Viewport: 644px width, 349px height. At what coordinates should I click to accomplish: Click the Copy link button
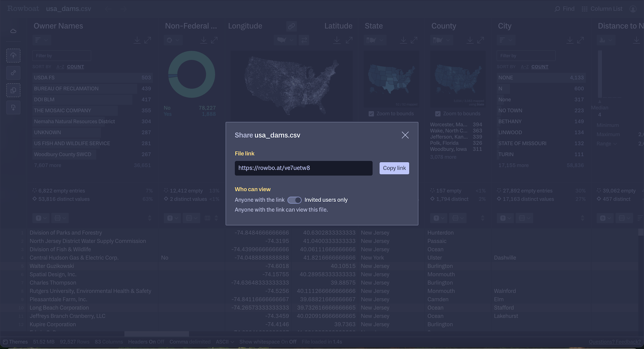pyautogui.click(x=394, y=168)
